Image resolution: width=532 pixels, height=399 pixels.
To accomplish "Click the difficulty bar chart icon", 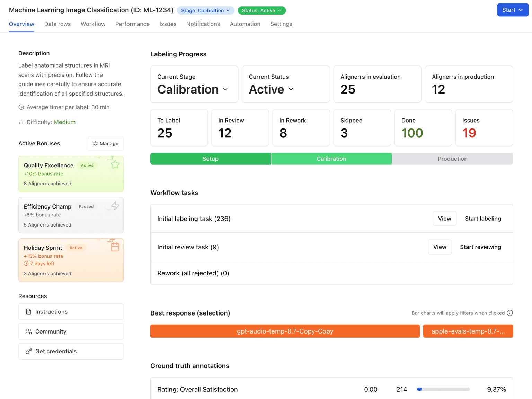I will pyautogui.click(x=21, y=122).
